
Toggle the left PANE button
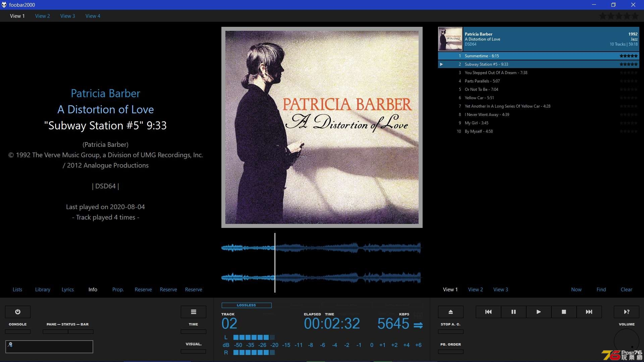[x=55, y=331]
